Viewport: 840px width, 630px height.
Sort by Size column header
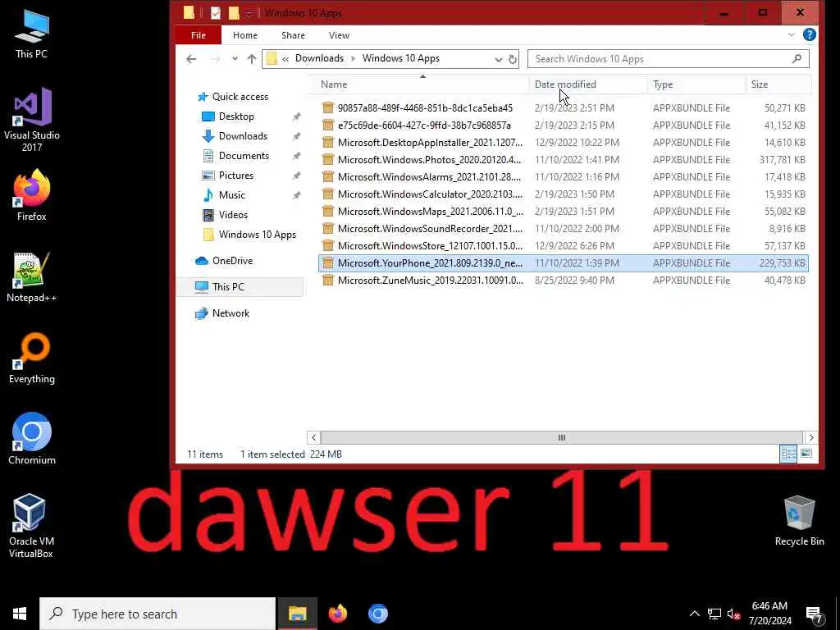(778, 84)
